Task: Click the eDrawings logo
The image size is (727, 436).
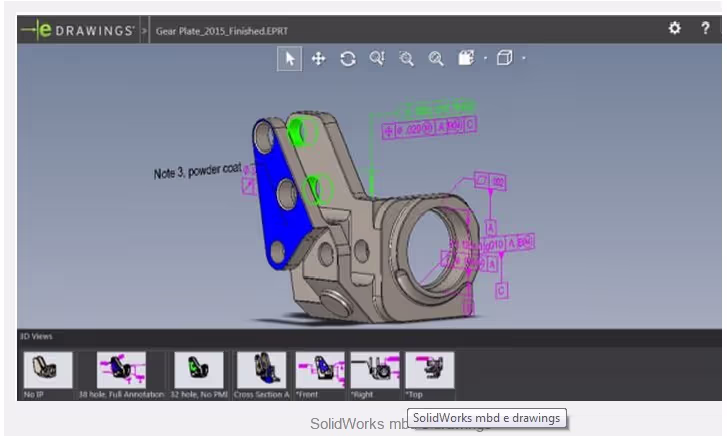Action: click(78, 30)
